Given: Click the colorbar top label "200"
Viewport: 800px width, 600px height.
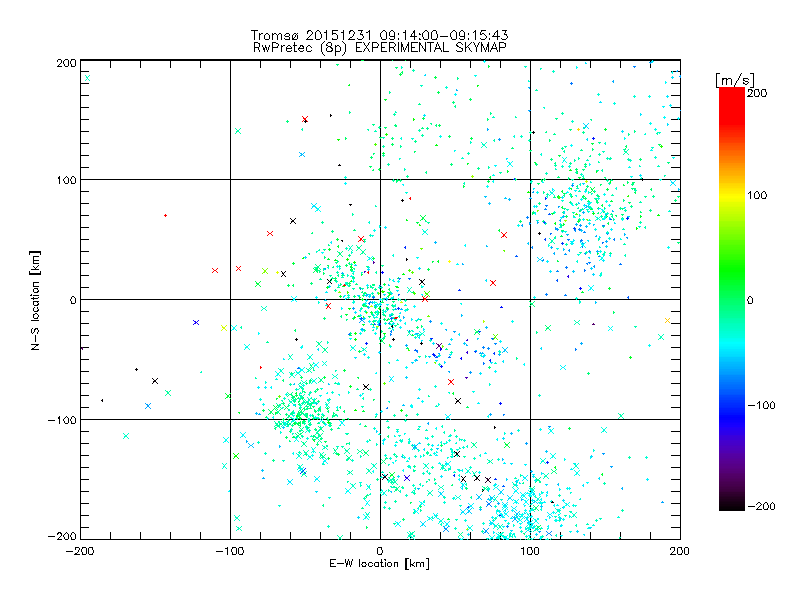Looking at the screenshot, I should click(x=757, y=93).
